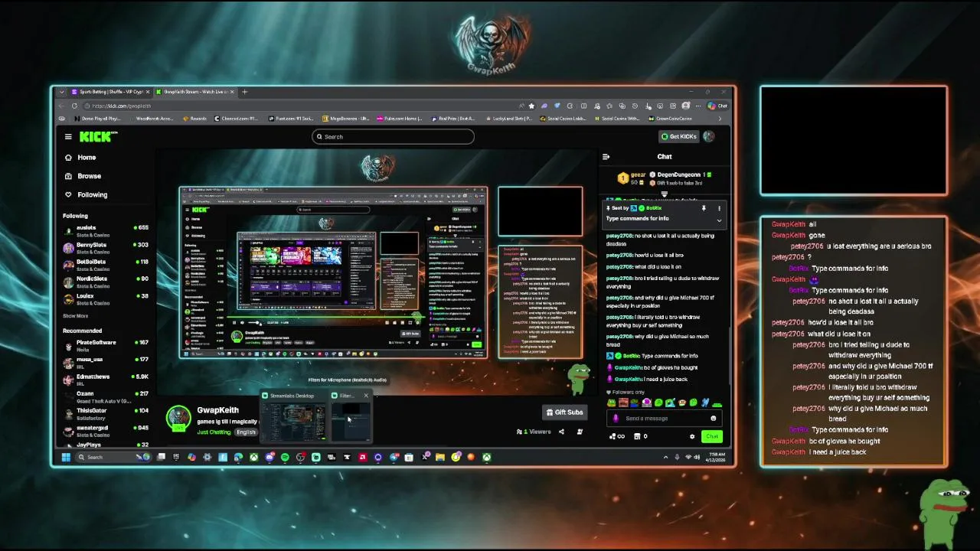Focus the Send a message field
The width and height of the screenshot is (980, 551).
662,419
